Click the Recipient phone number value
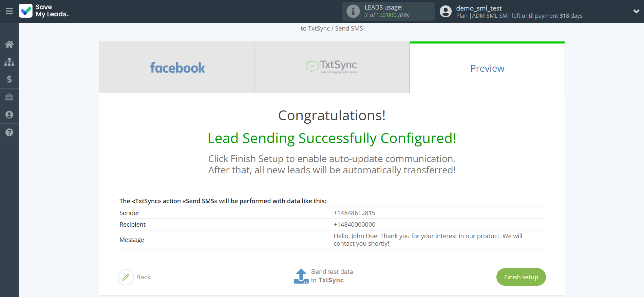Image resolution: width=644 pixels, height=297 pixels. coord(354,224)
